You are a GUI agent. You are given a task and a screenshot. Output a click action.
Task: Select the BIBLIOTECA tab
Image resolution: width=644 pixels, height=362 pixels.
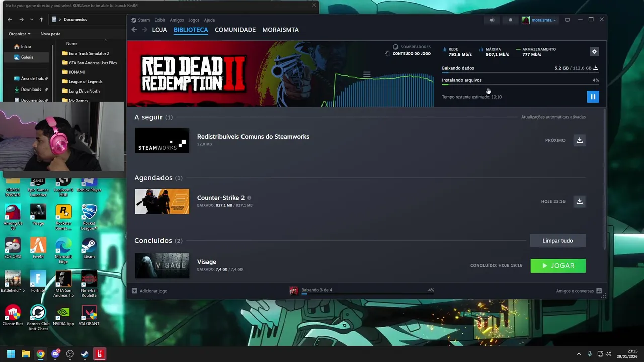click(x=191, y=30)
